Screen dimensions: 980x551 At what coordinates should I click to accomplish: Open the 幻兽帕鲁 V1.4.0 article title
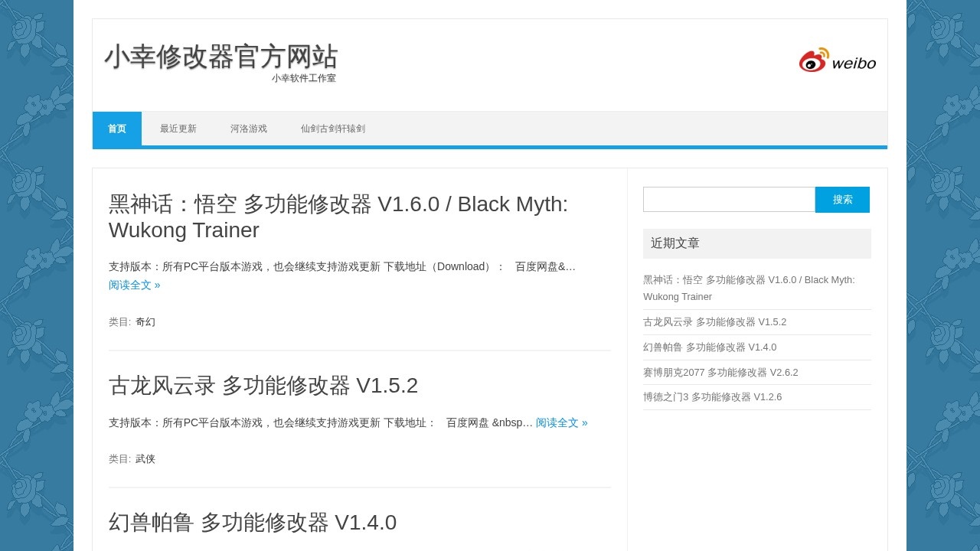253,523
